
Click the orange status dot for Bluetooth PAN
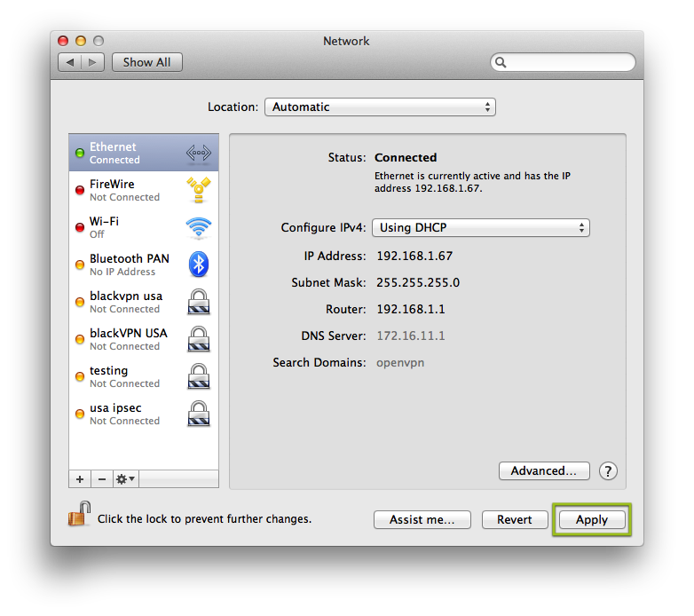pos(80,265)
